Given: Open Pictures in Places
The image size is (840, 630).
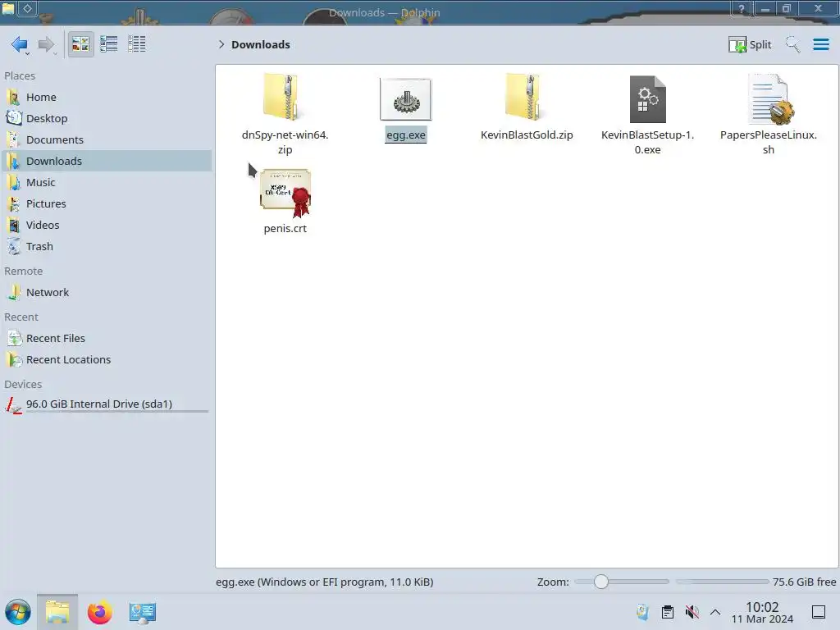Looking at the screenshot, I should 106,204.
